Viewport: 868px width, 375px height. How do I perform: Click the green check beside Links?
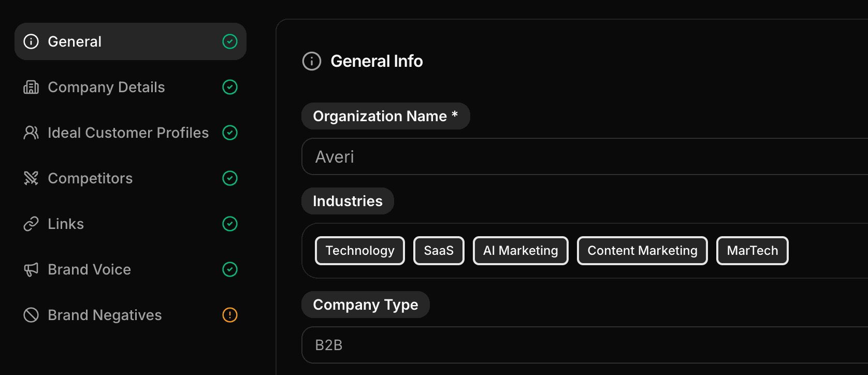coord(230,224)
